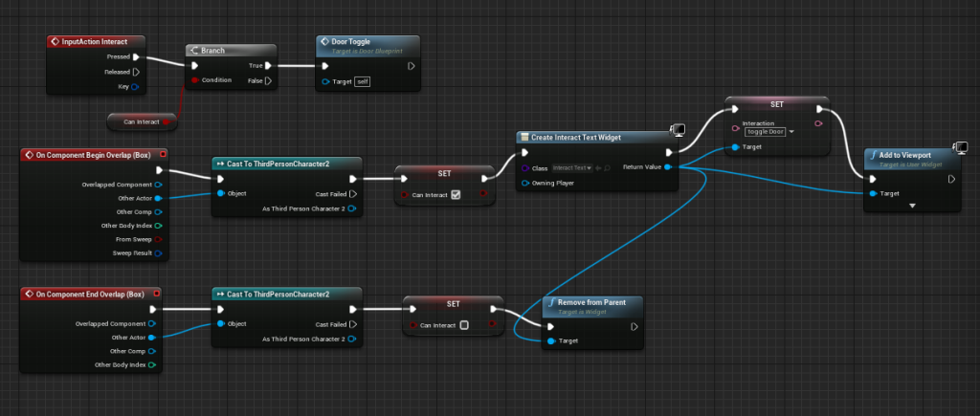The height and width of the screenshot is (416, 980).
Task: Click the browse magnifier beside Class dropdown
Action: point(606,167)
